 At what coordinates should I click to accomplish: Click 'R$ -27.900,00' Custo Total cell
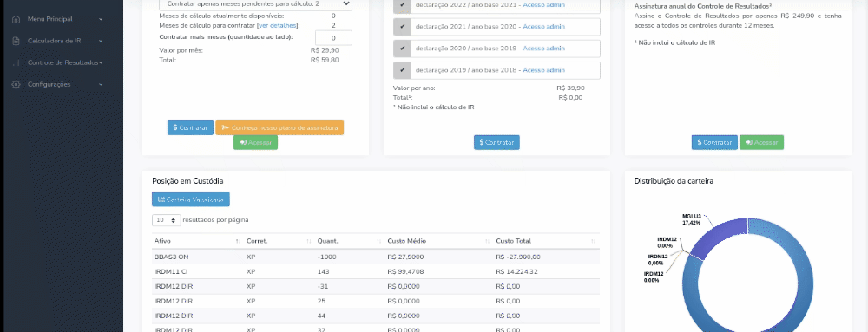coord(518,257)
